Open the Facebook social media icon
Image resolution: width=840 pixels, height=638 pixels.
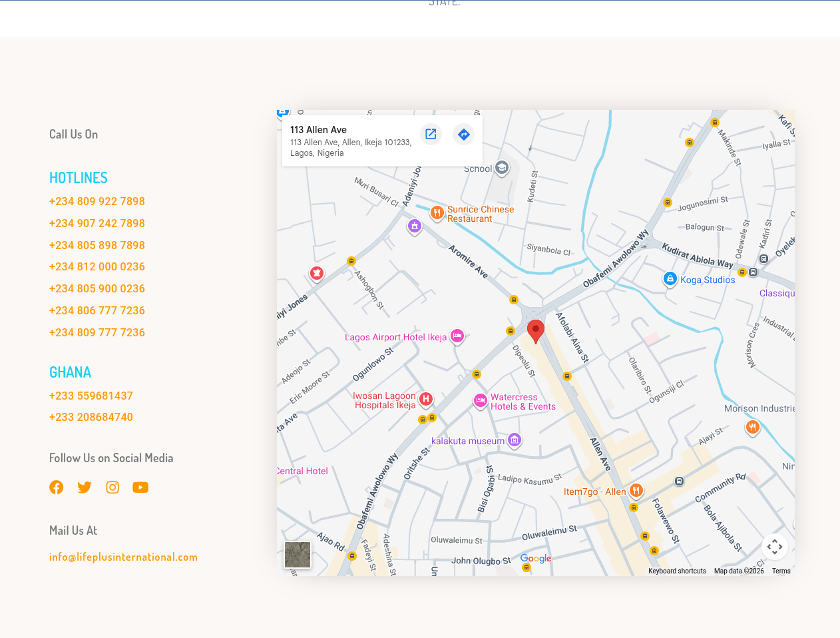tap(57, 487)
